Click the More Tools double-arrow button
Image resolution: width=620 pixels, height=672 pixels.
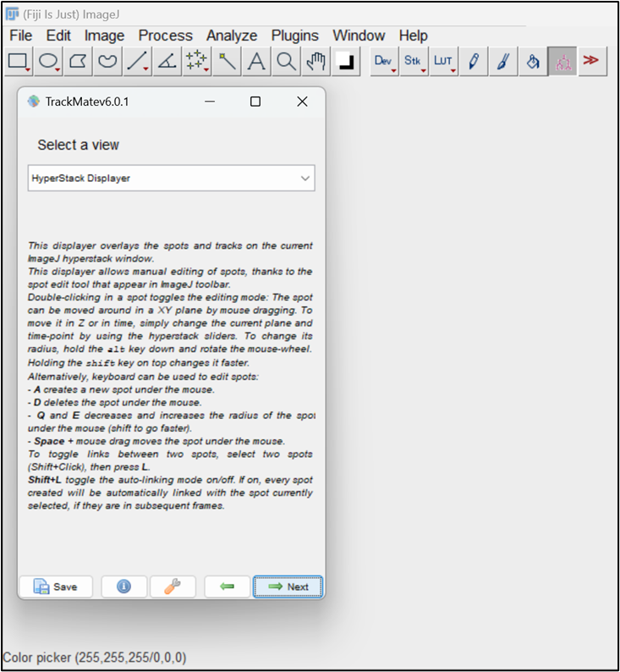click(593, 61)
